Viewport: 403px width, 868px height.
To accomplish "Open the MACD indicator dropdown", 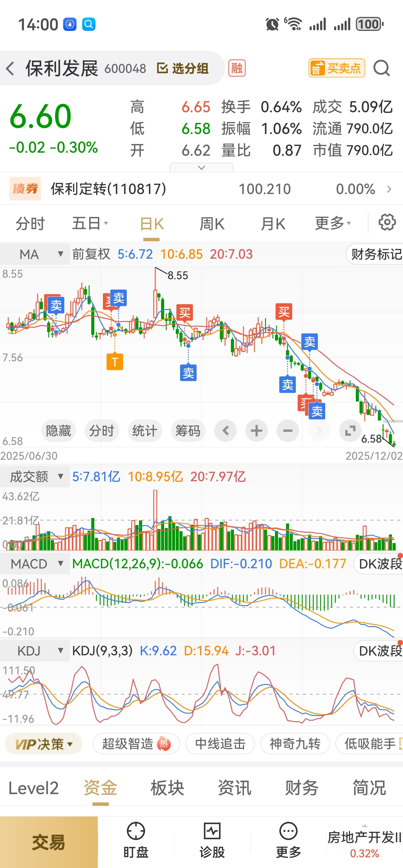I will (x=35, y=564).
